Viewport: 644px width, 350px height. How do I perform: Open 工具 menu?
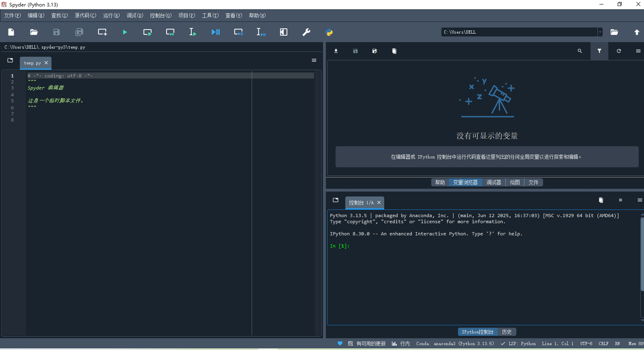pos(210,15)
